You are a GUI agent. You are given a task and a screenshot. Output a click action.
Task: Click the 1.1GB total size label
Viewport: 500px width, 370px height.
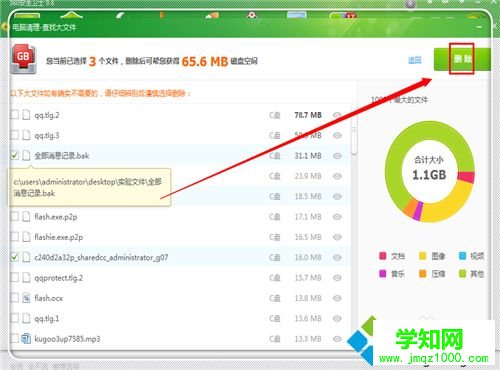429,175
